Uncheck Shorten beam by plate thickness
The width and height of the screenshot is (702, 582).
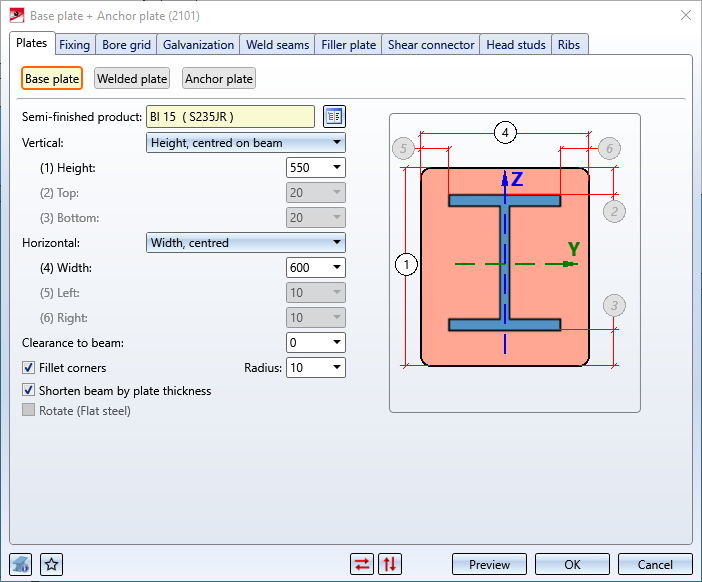click(29, 391)
